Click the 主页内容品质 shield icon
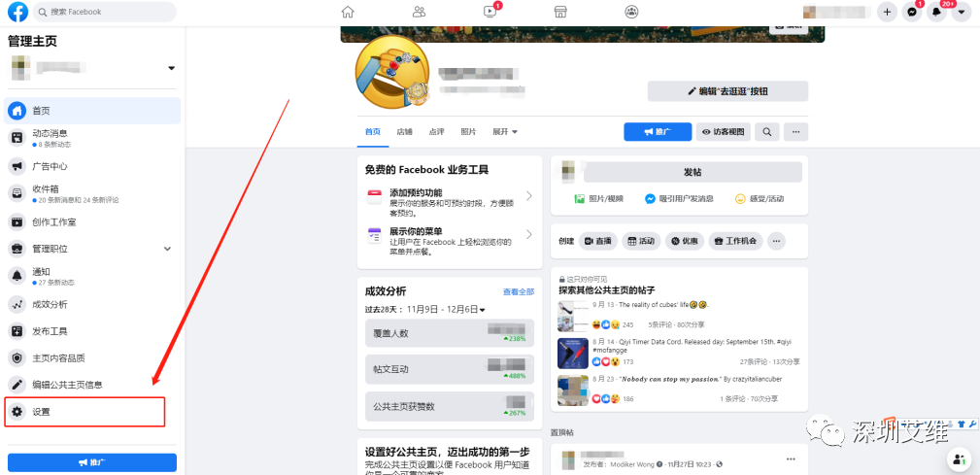The height and width of the screenshot is (475, 980). coord(17,358)
